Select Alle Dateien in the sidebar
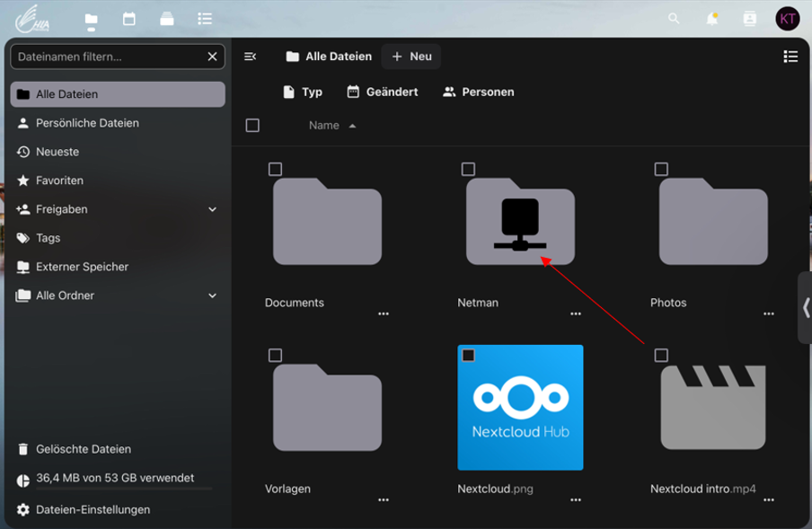The image size is (812, 529). [x=118, y=94]
